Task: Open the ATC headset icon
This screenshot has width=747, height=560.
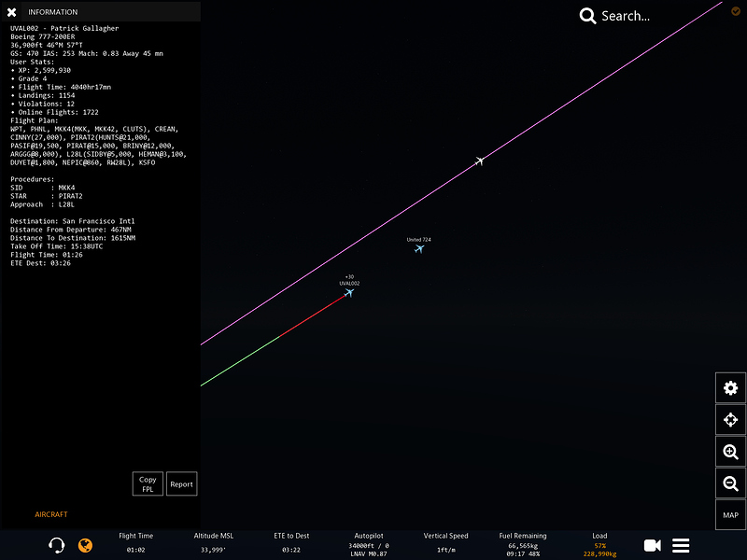Action: 57,545
